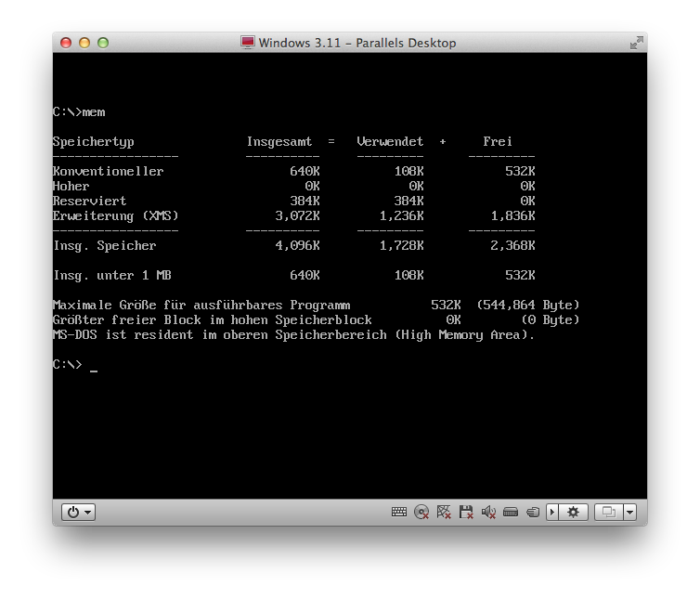Click the 'Verwendet' column header
The width and height of the screenshot is (700, 599).
click(x=390, y=141)
